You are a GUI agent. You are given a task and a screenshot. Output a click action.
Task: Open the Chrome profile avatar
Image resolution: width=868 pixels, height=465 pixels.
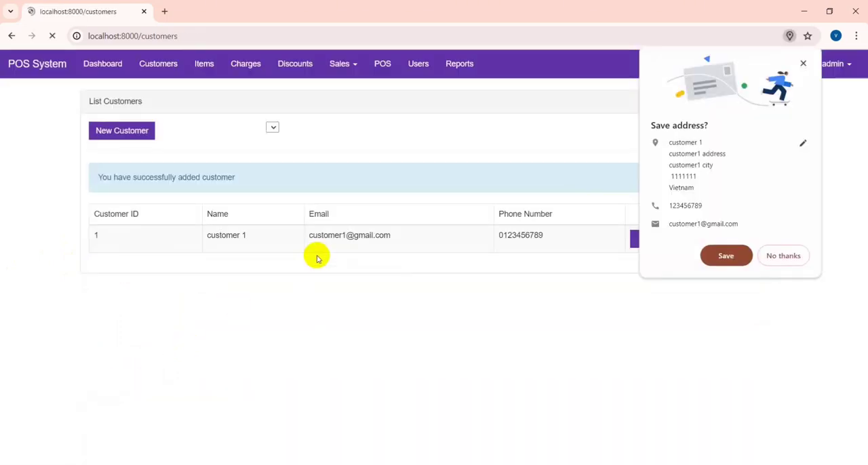click(835, 36)
